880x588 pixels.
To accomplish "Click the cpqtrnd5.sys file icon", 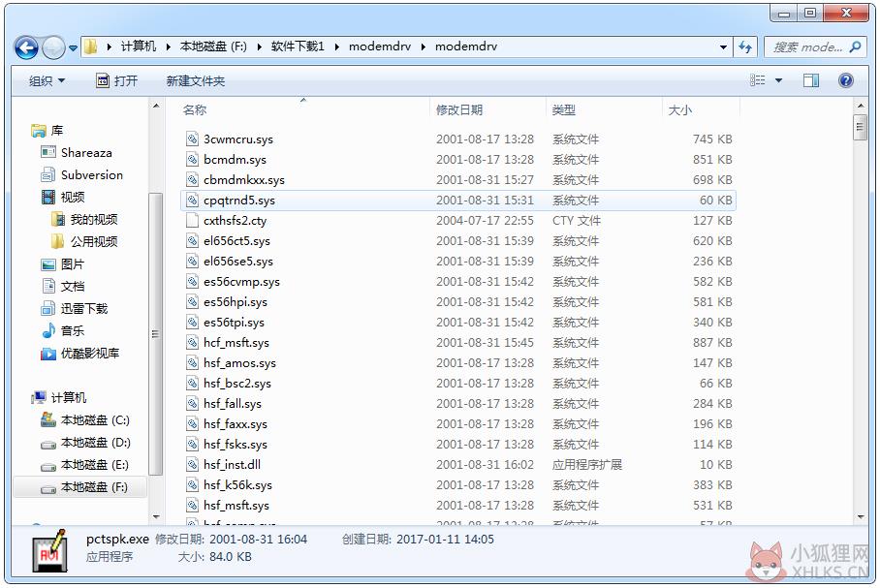I will coord(192,201).
